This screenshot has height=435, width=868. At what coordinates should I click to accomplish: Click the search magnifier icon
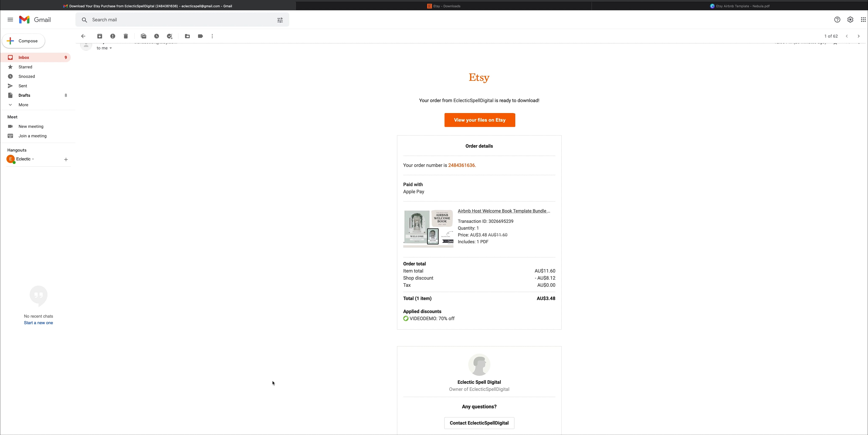pyautogui.click(x=85, y=20)
